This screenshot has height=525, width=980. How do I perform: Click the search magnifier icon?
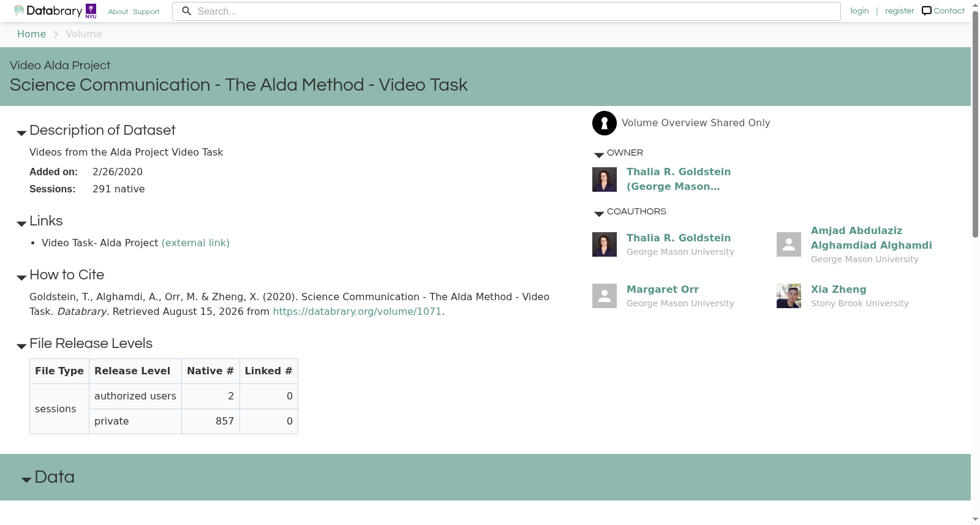[x=187, y=11]
